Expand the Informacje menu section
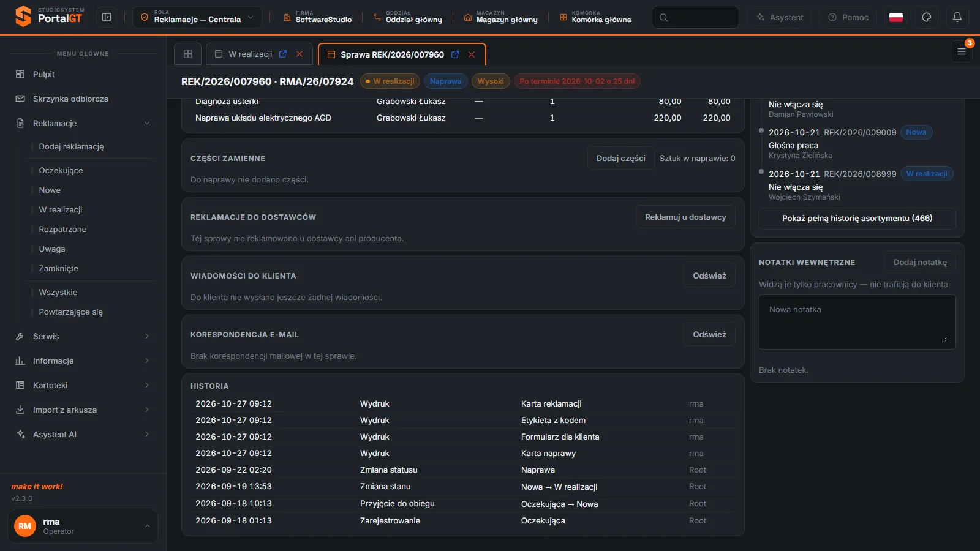980x551 pixels. pyautogui.click(x=83, y=361)
